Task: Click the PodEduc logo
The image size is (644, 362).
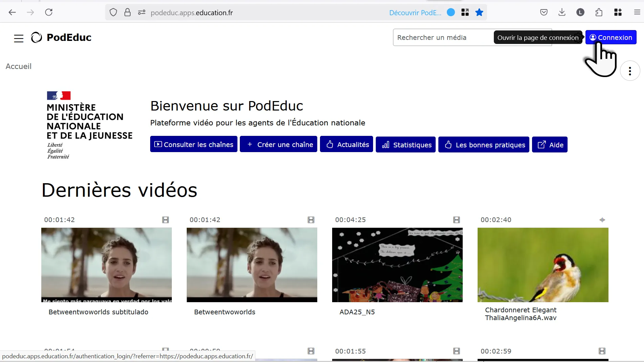Action: coord(61,37)
